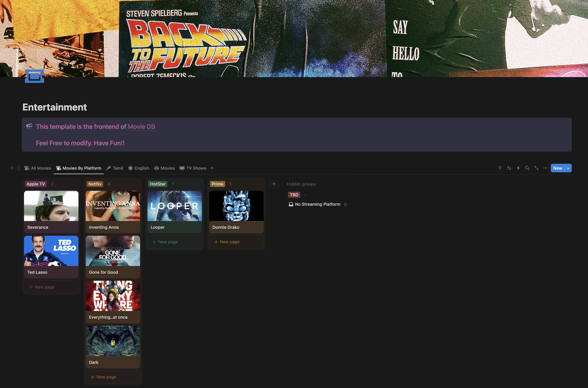
Task: Click the Entertainment page title
Action: pyautogui.click(x=54, y=107)
